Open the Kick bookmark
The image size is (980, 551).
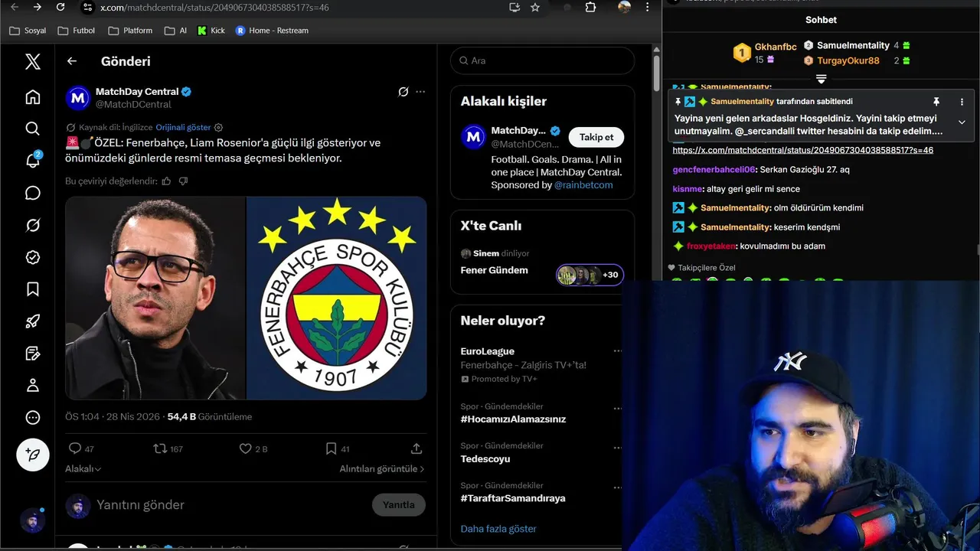(x=211, y=31)
